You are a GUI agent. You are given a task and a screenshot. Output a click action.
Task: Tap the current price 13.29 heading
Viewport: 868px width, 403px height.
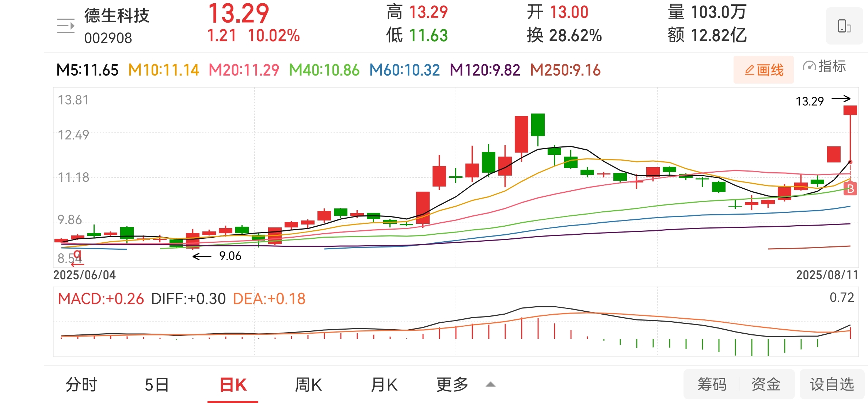pyautogui.click(x=238, y=14)
